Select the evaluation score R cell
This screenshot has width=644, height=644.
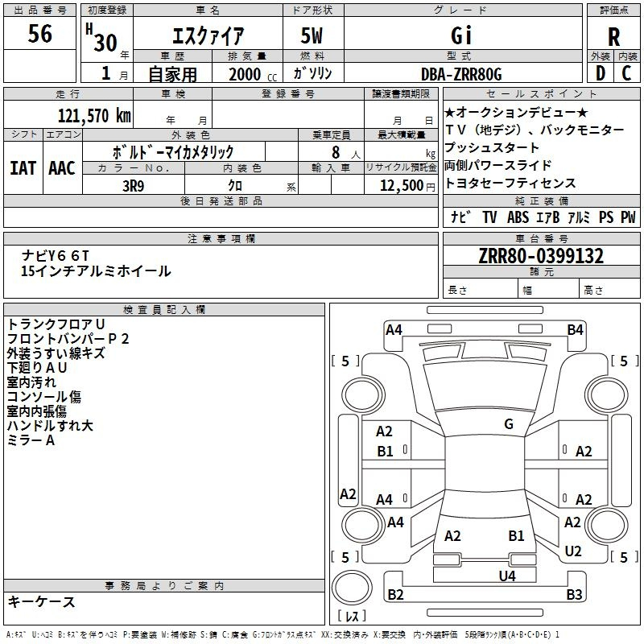613,37
